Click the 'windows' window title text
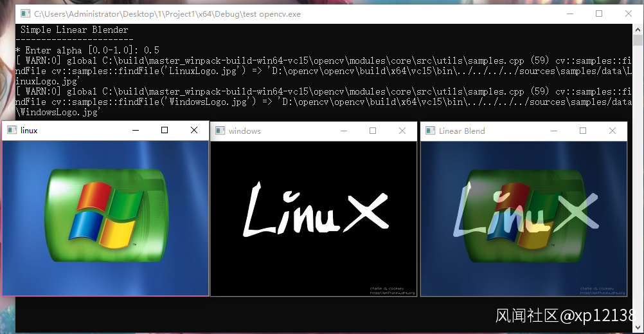644x334 pixels. pyautogui.click(x=245, y=131)
